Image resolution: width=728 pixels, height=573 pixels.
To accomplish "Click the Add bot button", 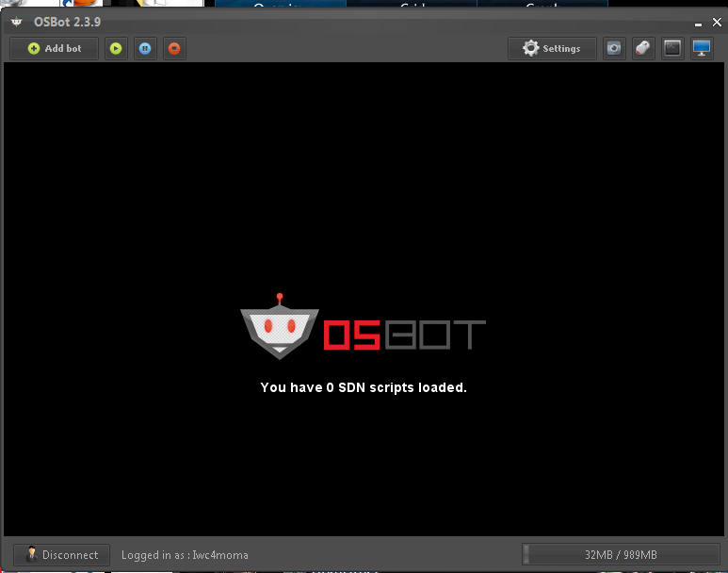I will [x=55, y=48].
